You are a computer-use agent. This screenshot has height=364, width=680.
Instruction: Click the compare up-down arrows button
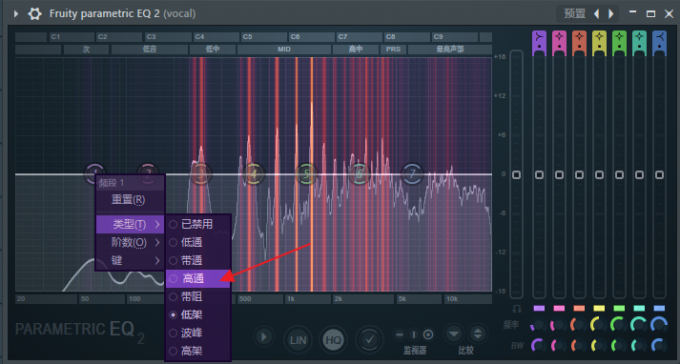(x=477, y=334)
